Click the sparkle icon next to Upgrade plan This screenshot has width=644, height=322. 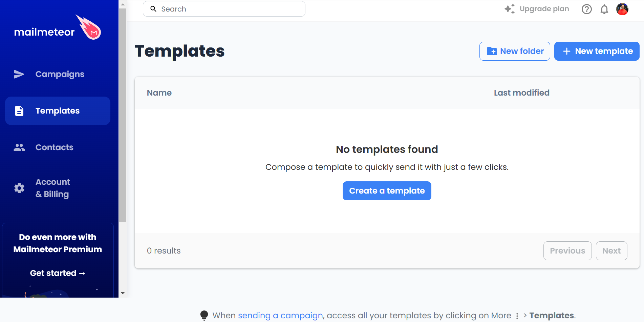click(509, 9)
